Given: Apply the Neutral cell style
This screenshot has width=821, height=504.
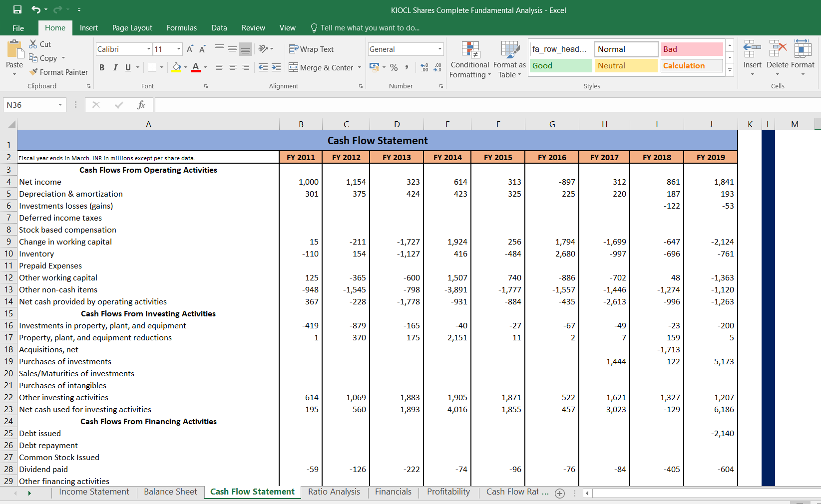Looking at the screenshot, I should tap(626, 66).
